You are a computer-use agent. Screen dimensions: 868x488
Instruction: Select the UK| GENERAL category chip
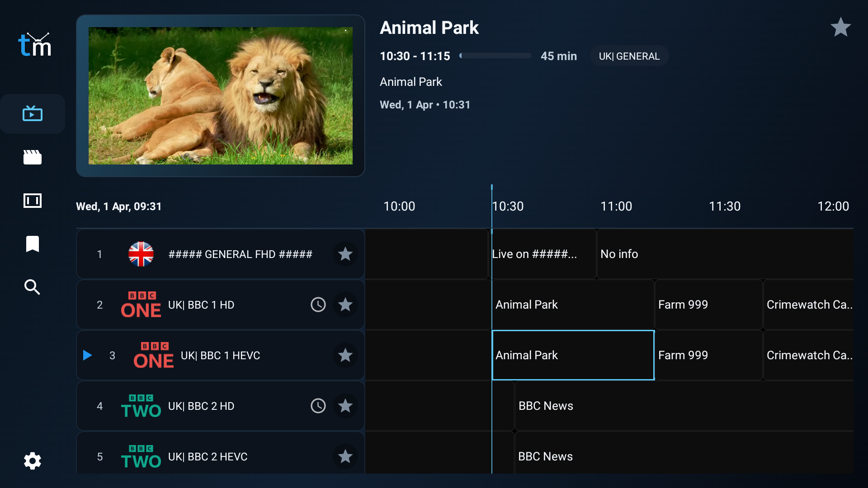(629, 56)
